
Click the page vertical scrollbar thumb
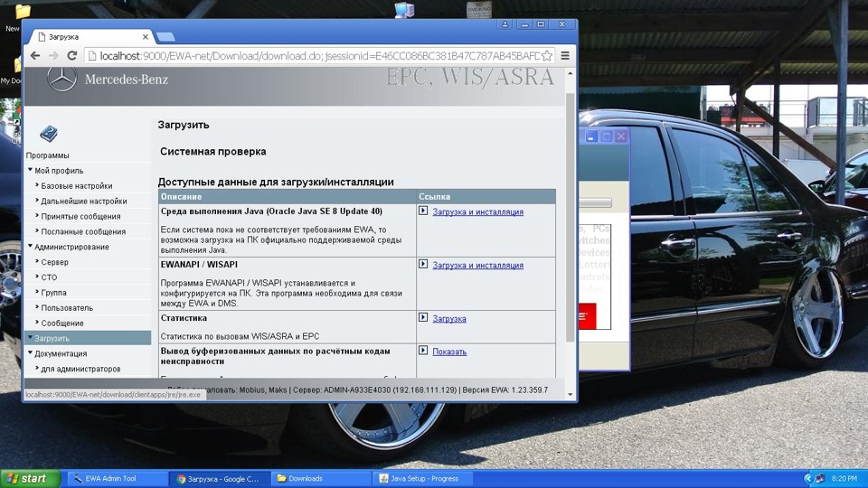click(x=571, y=217)
